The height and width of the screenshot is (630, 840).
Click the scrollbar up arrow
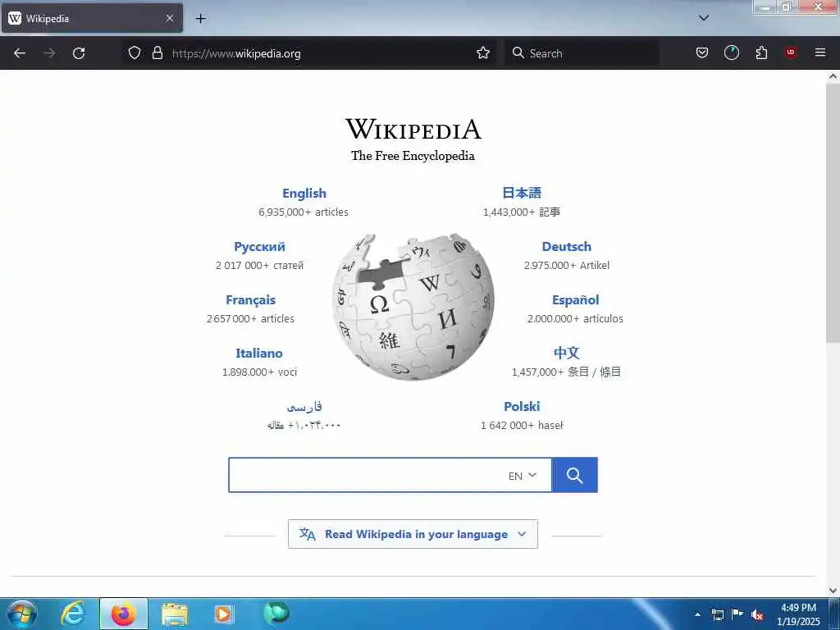[x=833, y=76]
